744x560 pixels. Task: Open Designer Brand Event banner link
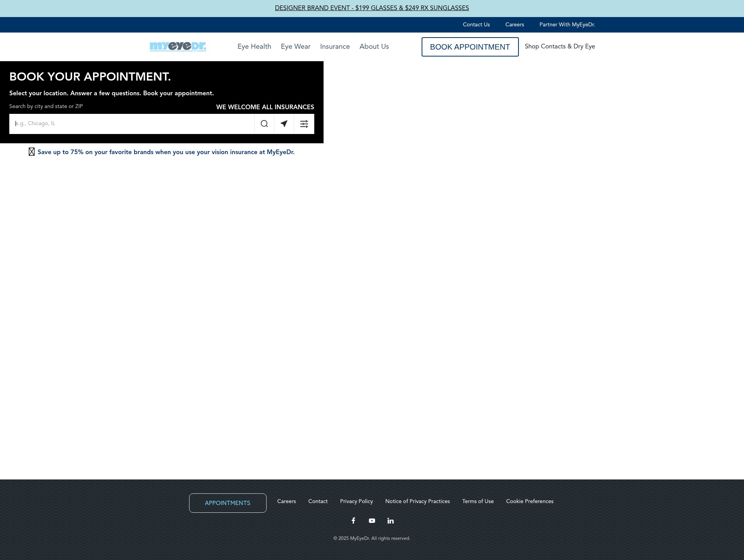[372, 8]
